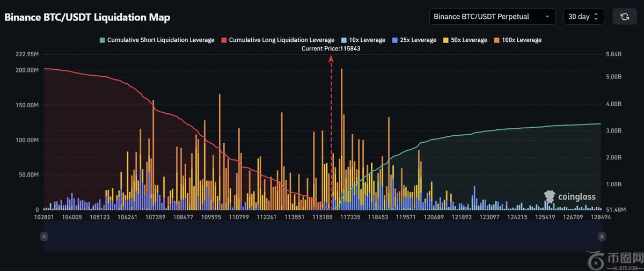The image size is (644, 271).
Task: Click the Binance BTC/USDT Liquidation Map title
Action: coord(87,17)
